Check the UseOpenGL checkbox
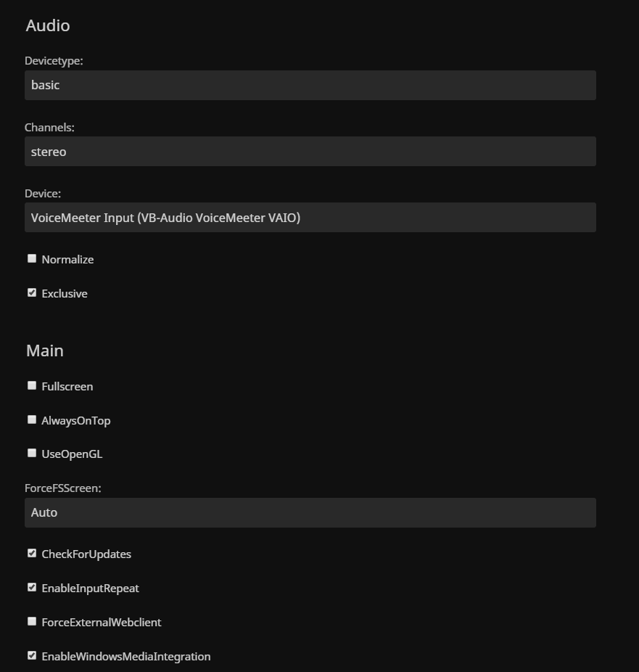639x672 pixels. click(x=32, y=453)
